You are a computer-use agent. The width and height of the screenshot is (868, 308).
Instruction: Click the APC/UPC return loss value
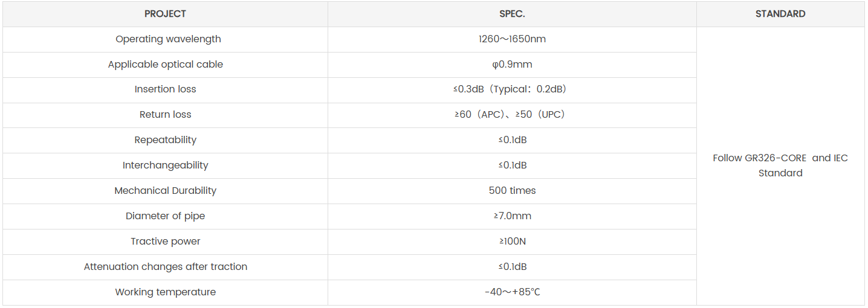[x=512, y=115]
